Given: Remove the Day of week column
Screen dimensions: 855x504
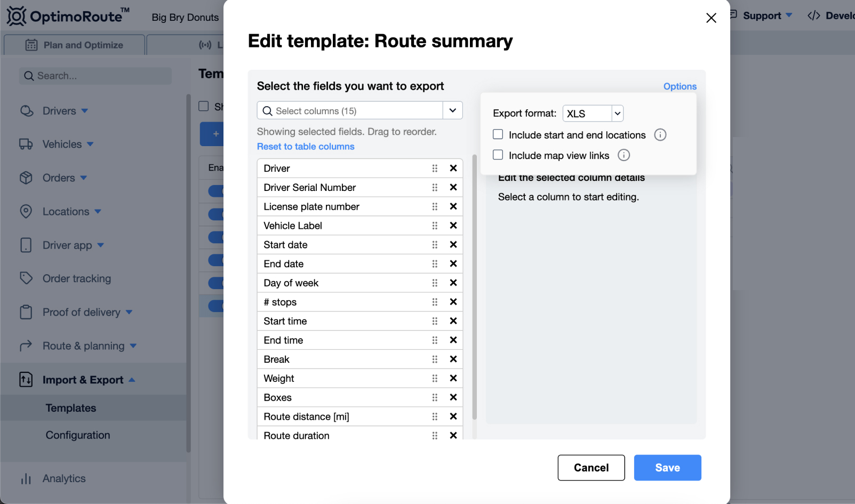Looking at the screenshot, I should pyautogui.click(x=453, y=283).
